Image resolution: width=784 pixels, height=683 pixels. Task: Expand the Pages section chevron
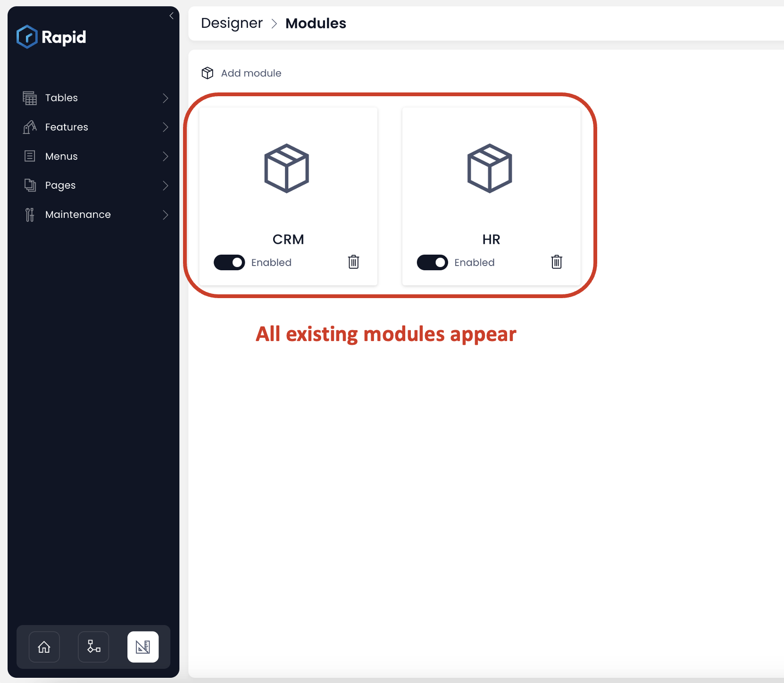(x=165, y=185)
